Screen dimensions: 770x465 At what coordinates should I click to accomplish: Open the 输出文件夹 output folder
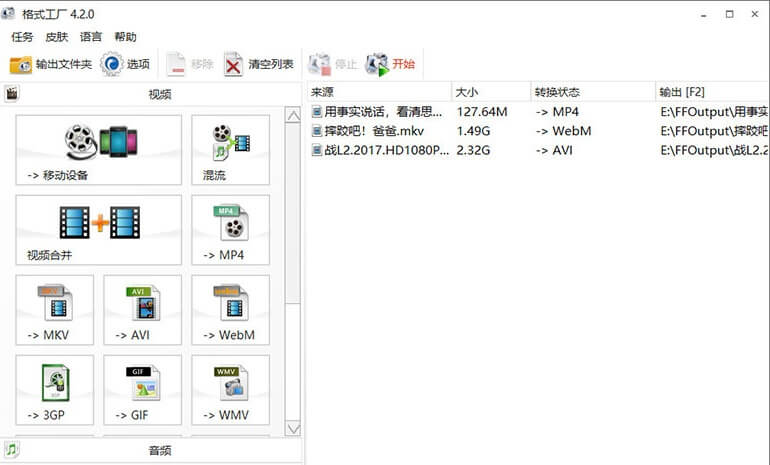[x=51, y=64]
